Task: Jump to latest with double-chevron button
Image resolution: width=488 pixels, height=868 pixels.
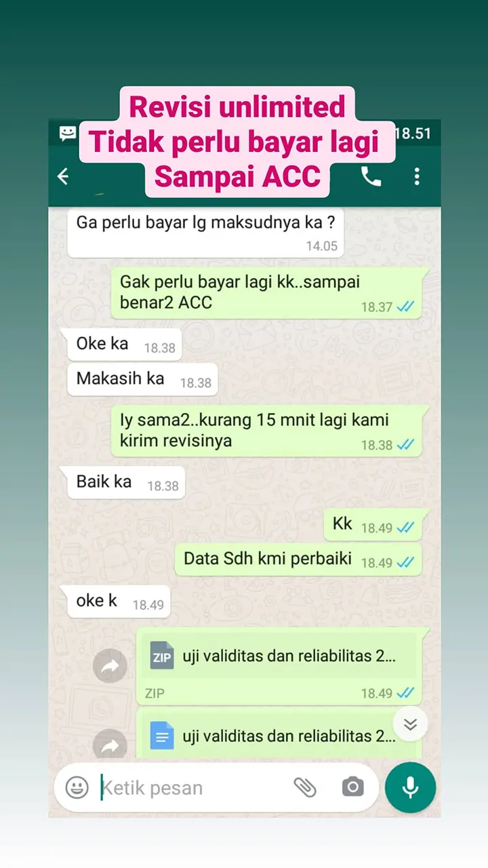Action: click(410, 724)
